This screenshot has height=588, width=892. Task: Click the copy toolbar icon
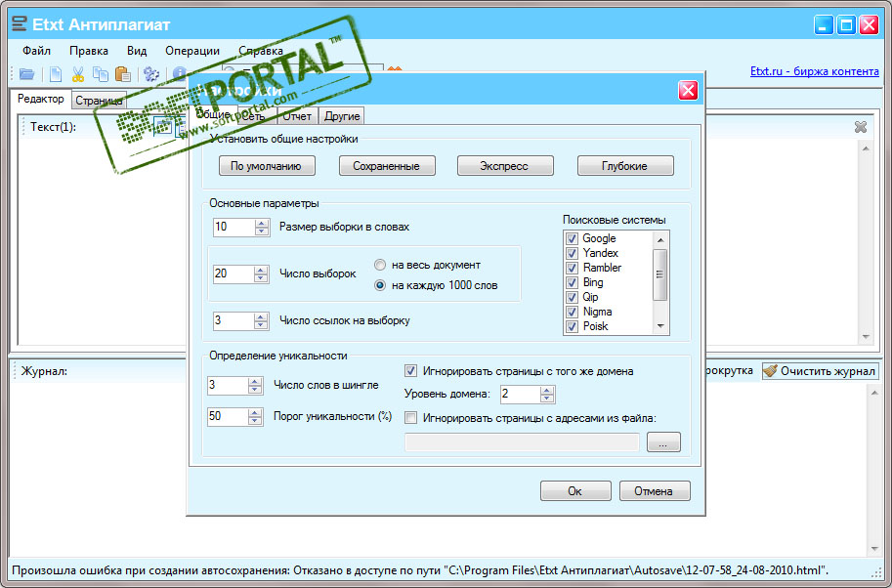point(101,74)
